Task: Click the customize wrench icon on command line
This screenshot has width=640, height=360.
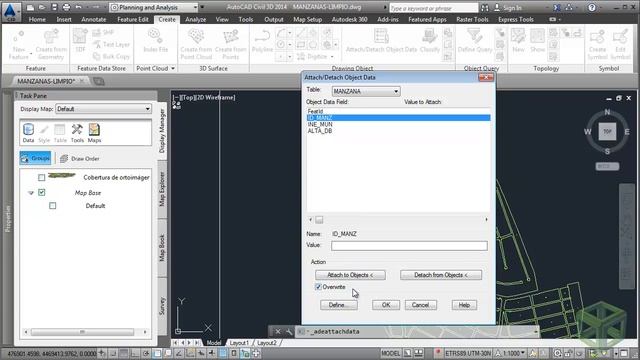Action: 289,331
